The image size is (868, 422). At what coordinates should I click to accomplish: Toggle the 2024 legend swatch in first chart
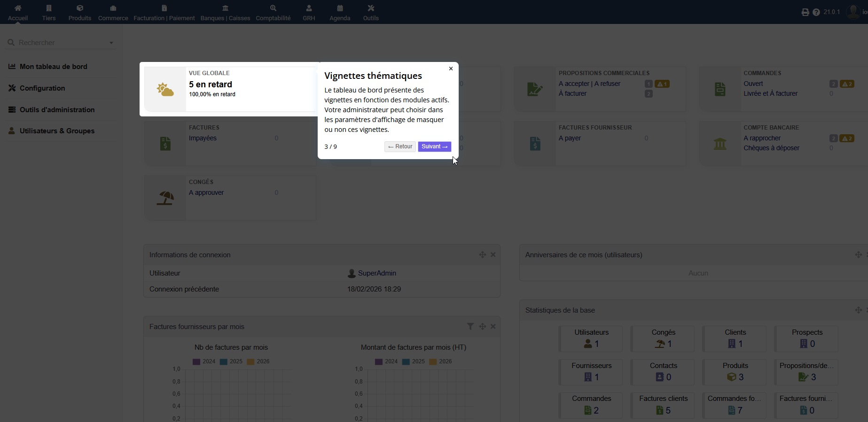click(x=196, y=361)
